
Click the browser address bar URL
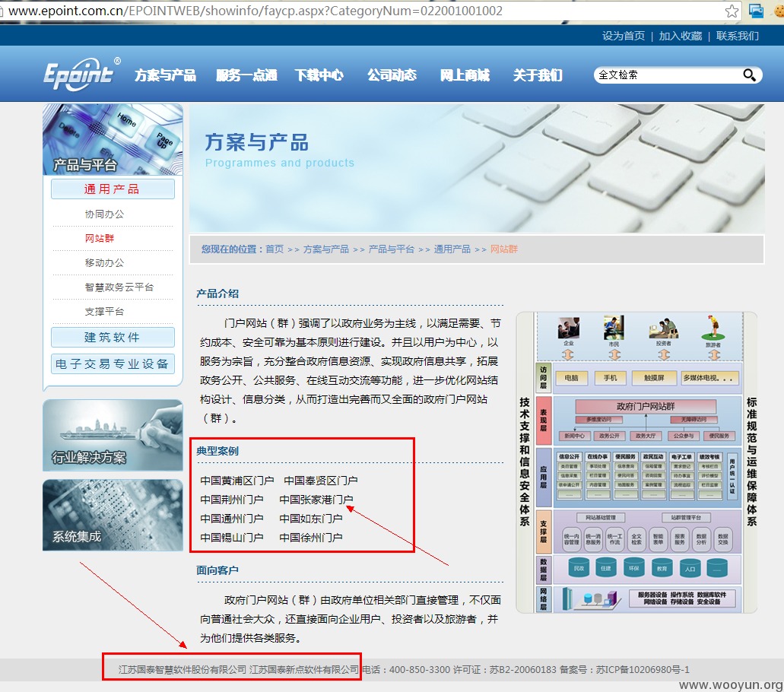[x=255, y=11]
